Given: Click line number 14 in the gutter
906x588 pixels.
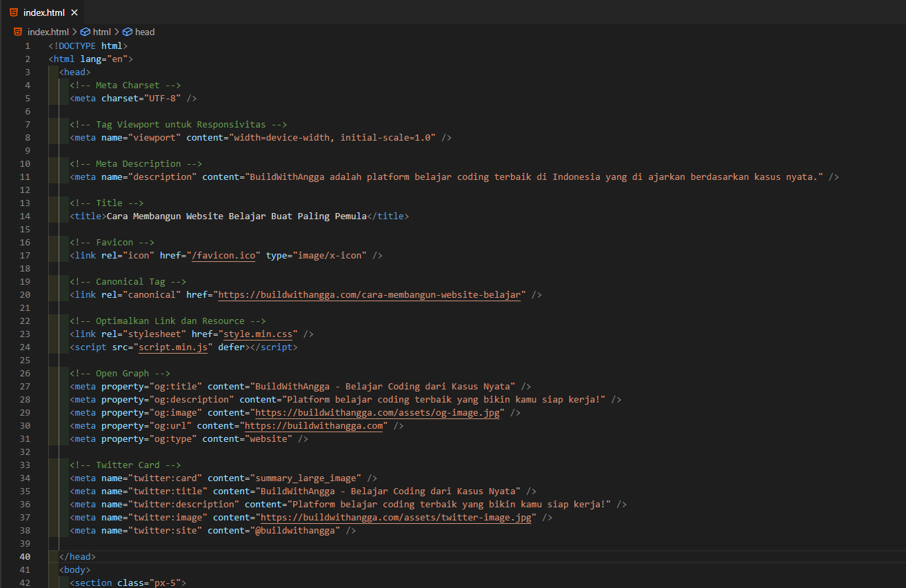Looking at the screenshot, I should (x=25, y=216).
